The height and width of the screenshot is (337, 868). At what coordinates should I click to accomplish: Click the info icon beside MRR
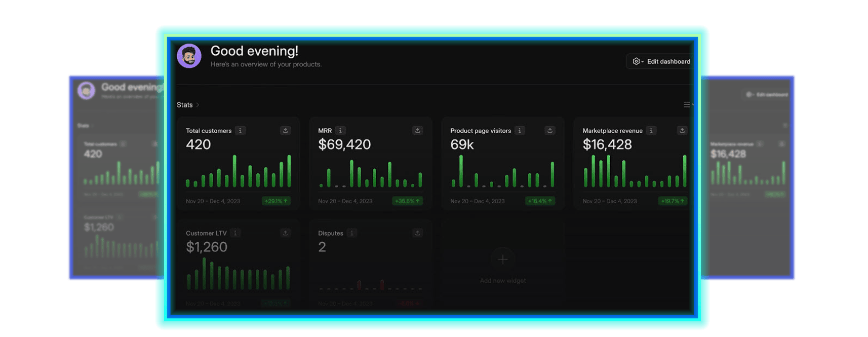click(x=340, y=131)
